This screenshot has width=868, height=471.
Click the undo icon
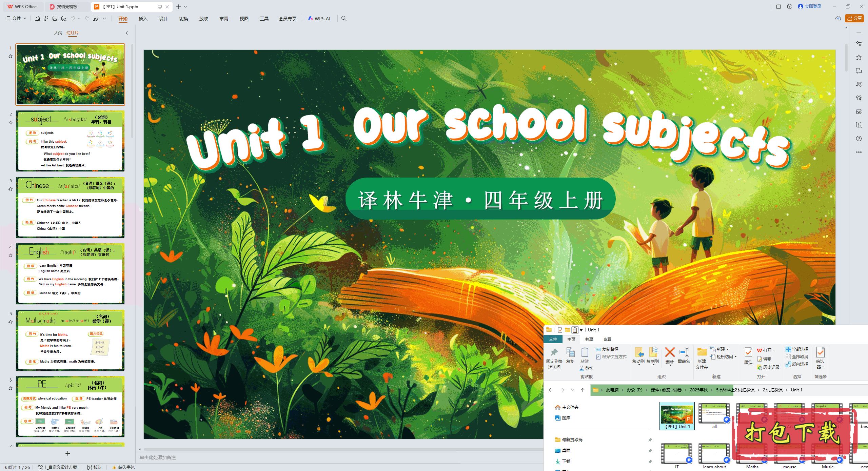pyautogui.click(x=73, y=19)
